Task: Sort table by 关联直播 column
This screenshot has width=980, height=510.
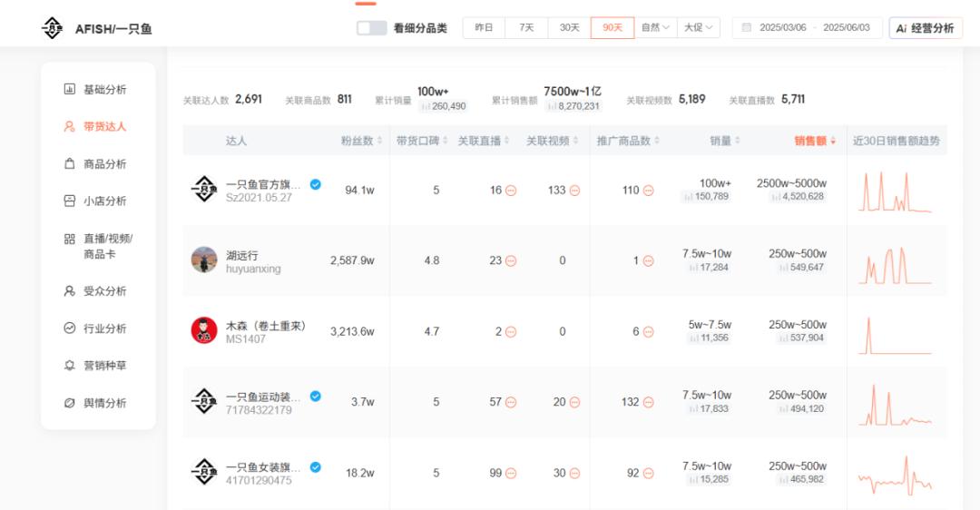Action: pos(483,141)
